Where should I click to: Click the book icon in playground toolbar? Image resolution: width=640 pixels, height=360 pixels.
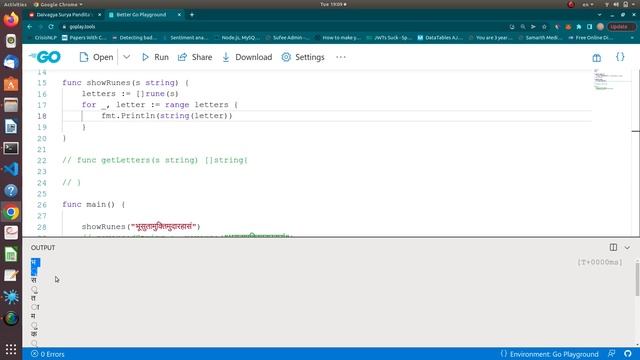pos(597,58)
